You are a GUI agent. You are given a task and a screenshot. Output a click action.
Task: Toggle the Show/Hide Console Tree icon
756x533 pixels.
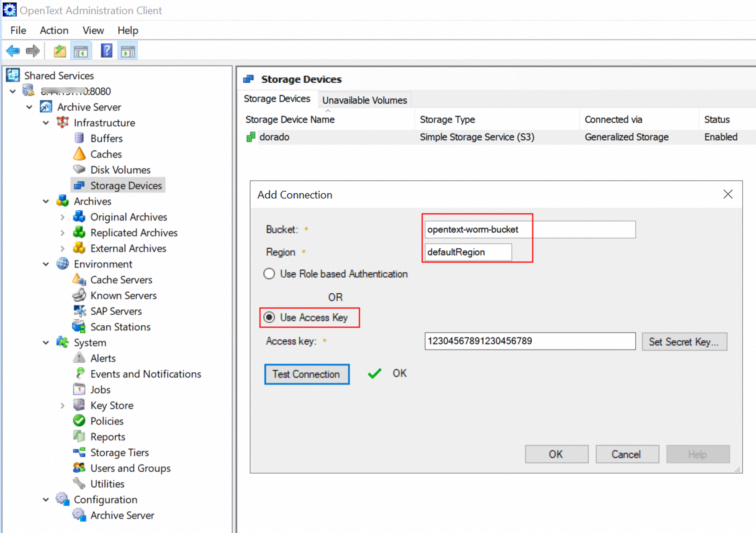[x=81, y=51]
